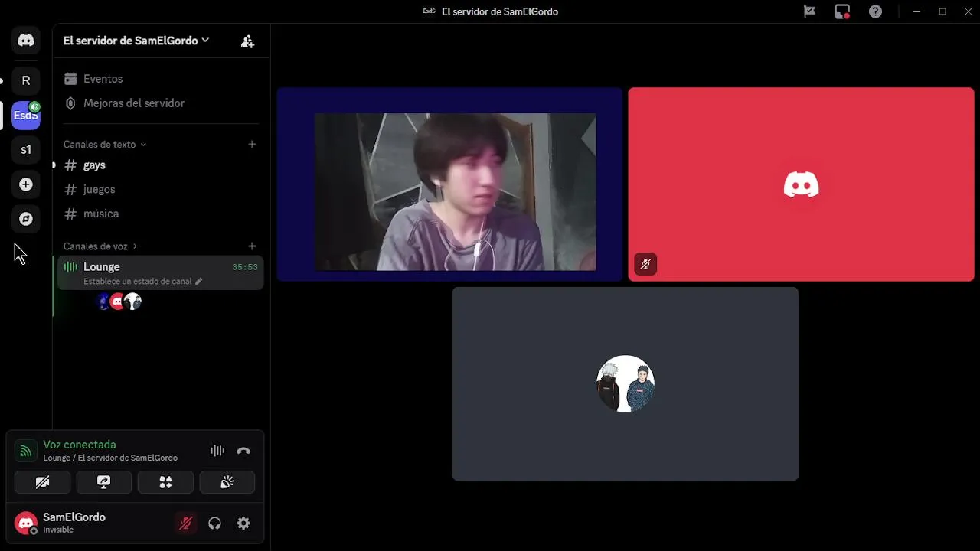Click the anime duo avatar under Lounge
This screenshot has height=551, width=980.
click(133, 302)
